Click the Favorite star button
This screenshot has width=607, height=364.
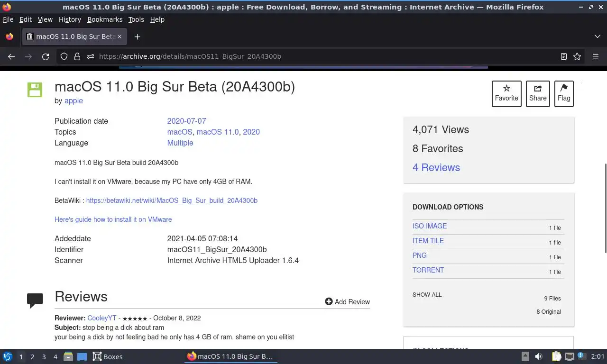[x=506, y=93]
